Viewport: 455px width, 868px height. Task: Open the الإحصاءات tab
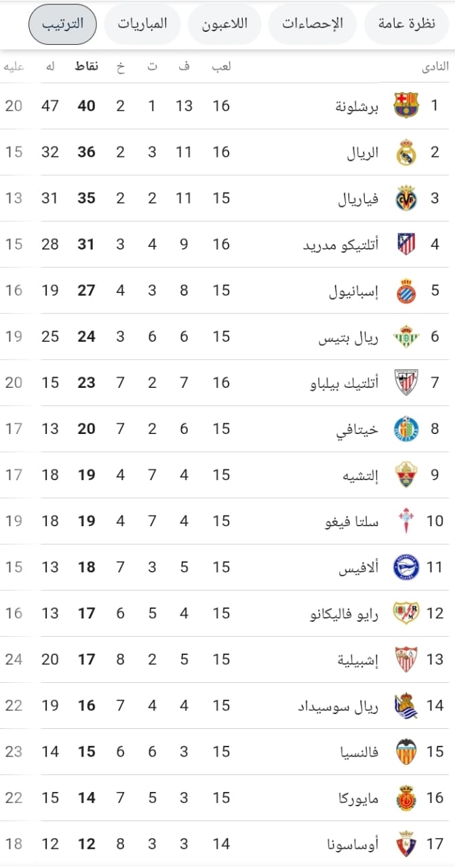[312, 22]
